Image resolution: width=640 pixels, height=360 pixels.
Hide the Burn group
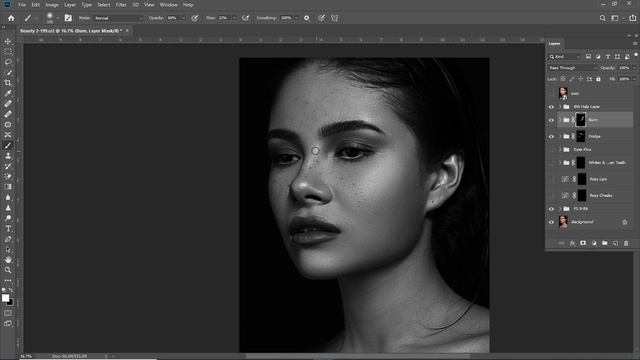tap(551, 120)
